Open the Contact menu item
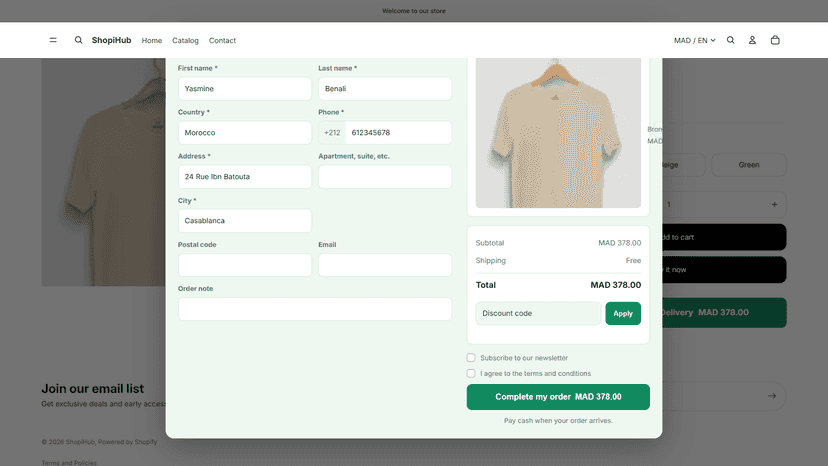Image resolution: width=828 pixels, height=466 pixels. point(222,41)
